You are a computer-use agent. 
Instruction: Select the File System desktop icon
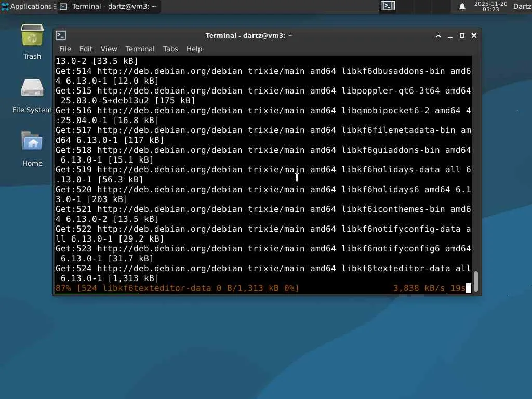tap(32, 96)
